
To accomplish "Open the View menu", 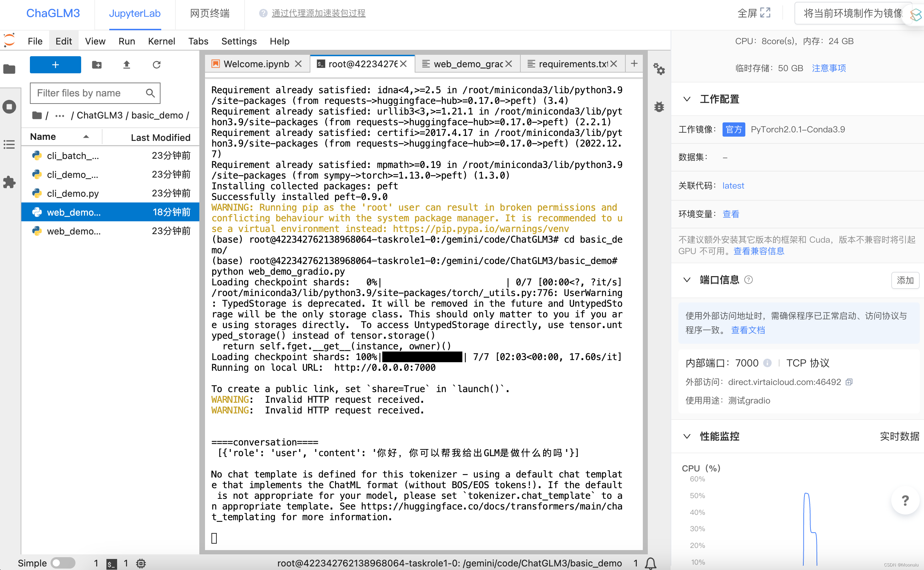I will [x=95, y=41].
